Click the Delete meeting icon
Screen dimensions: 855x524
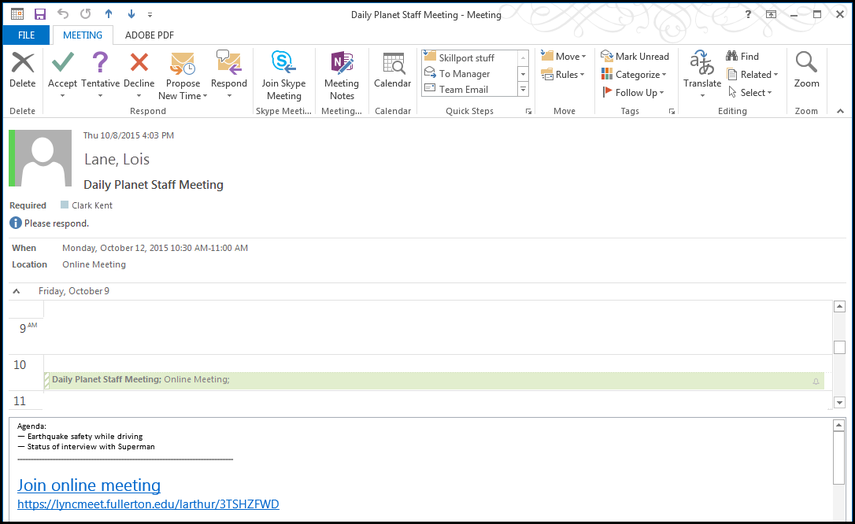coord(22,63)
